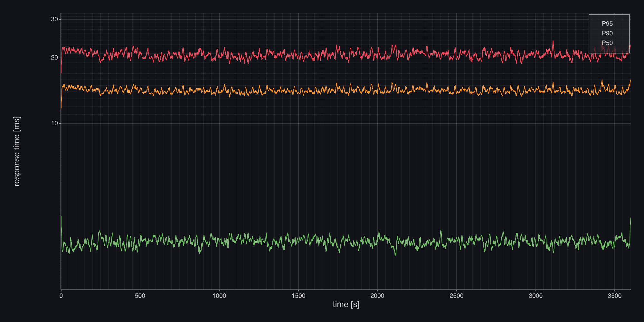Screen dimensions: 644x322
Task: Click the 0 tick on the x-axis
Action: pos(61,296)
